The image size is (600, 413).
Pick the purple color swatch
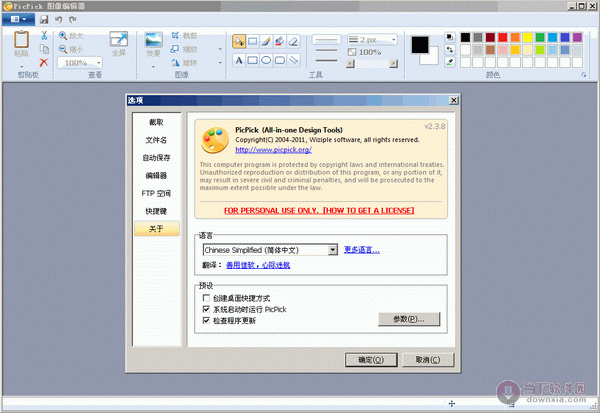click(x=577, y=37)
